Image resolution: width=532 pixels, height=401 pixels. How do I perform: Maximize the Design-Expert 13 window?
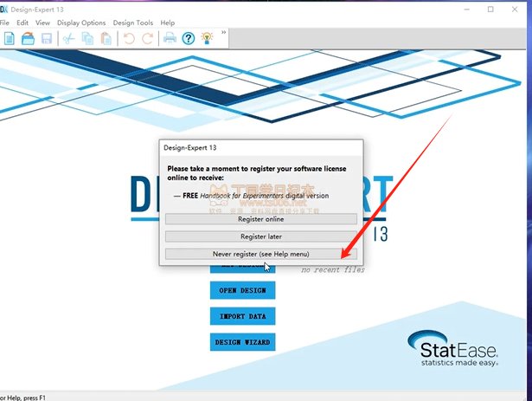[x=490, y=10]
